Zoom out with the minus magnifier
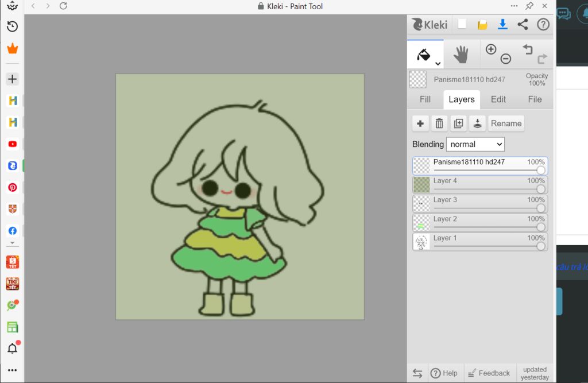Viewport: 588px width, 383px height. [x=506, y=59]
